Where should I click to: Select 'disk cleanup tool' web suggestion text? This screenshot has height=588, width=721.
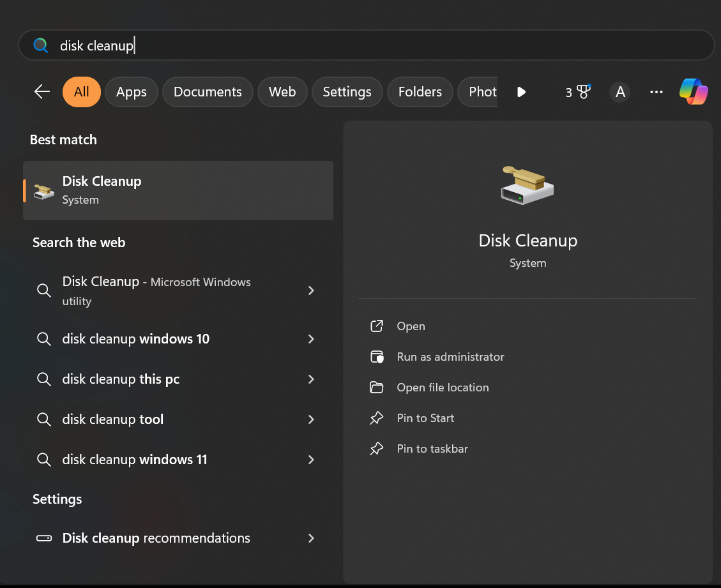coord(112,419)
